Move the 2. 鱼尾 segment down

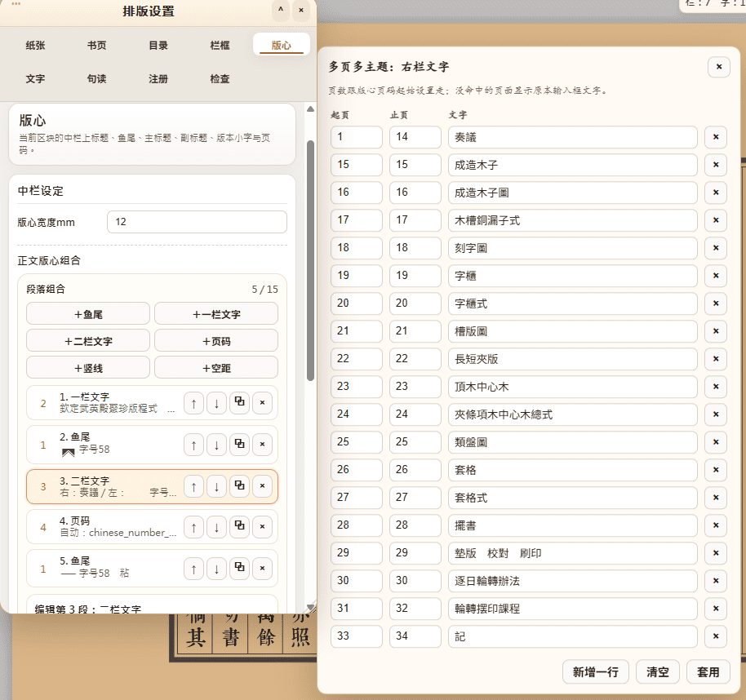click(x=216, y=445)
